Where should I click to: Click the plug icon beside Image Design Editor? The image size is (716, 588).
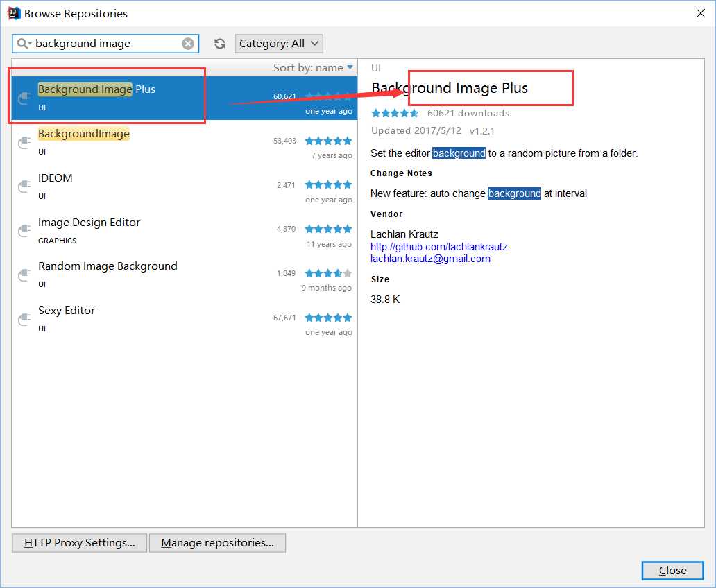tap(24, 230)
